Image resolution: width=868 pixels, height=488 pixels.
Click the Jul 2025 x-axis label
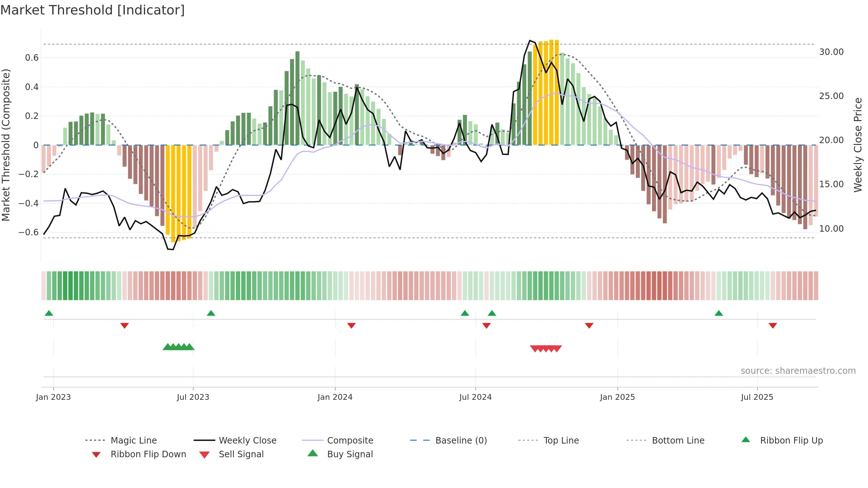click(757, 397)
